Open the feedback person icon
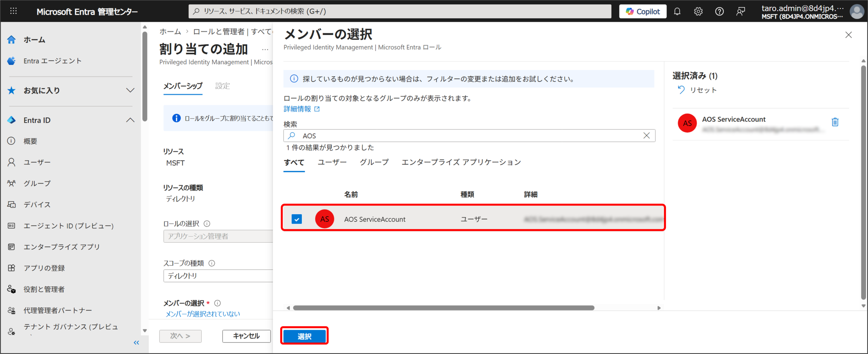This screenshot has height=354, width=868. [741, 12]
